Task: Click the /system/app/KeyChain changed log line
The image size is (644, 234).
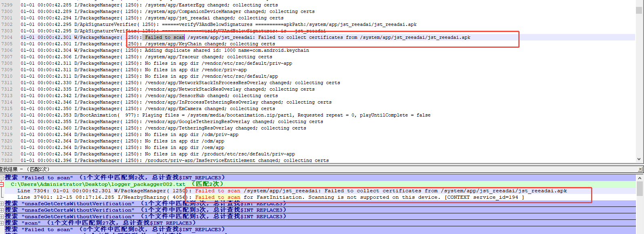Action: tap(148, 44)
